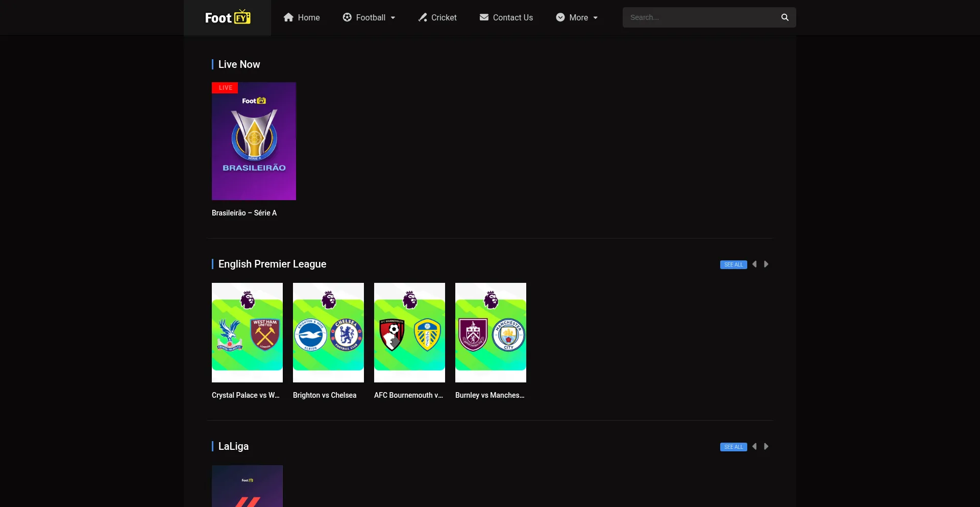
Task: Open the Brasileirão live stream thumbnail
Action: pos(254,141)
